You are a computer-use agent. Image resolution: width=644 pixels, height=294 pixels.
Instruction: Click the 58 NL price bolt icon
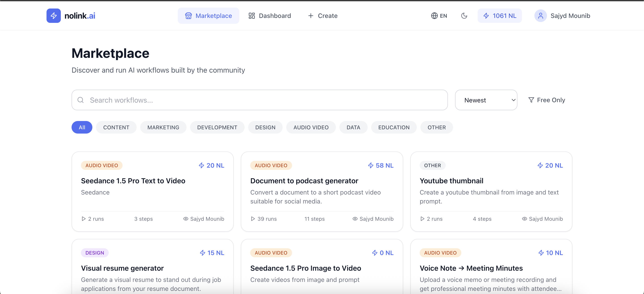[371, 166]
